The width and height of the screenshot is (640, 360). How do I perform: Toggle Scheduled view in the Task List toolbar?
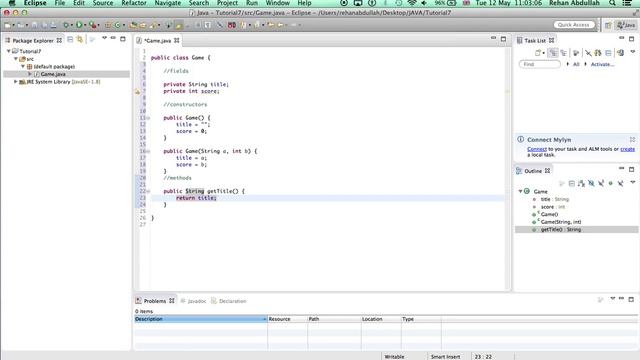[563, 53]
